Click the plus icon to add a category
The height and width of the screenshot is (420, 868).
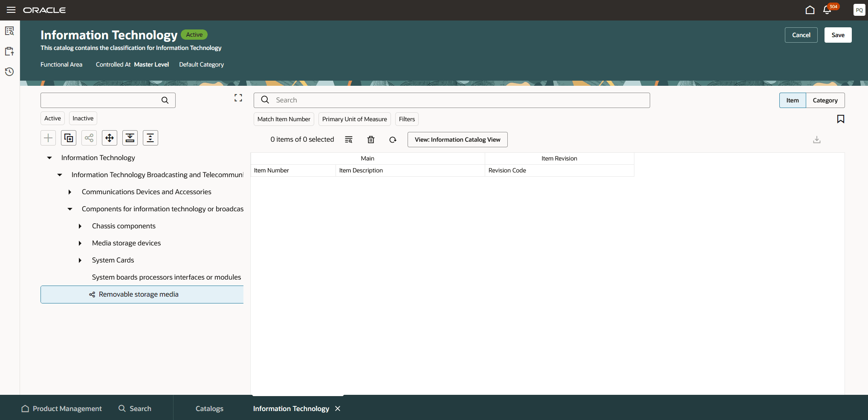pos(48,138)
